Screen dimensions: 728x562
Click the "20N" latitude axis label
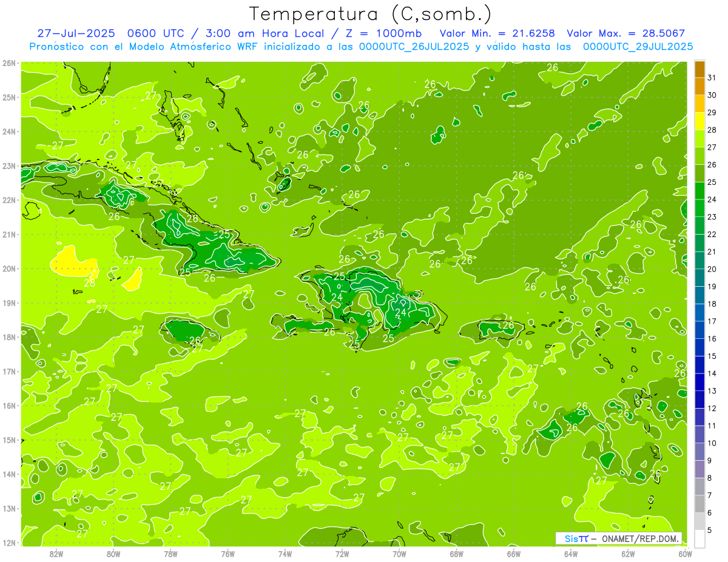pos(8,269)
